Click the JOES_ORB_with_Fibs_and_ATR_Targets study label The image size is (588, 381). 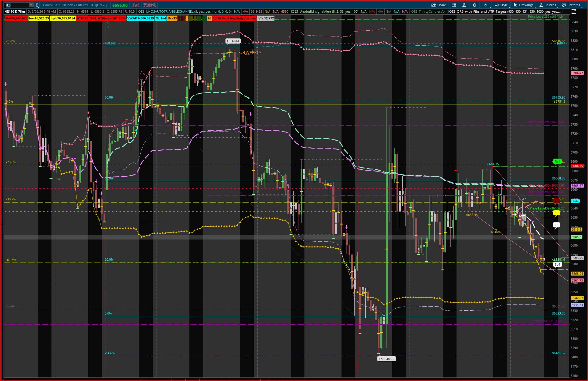click(x=504, y=11)
